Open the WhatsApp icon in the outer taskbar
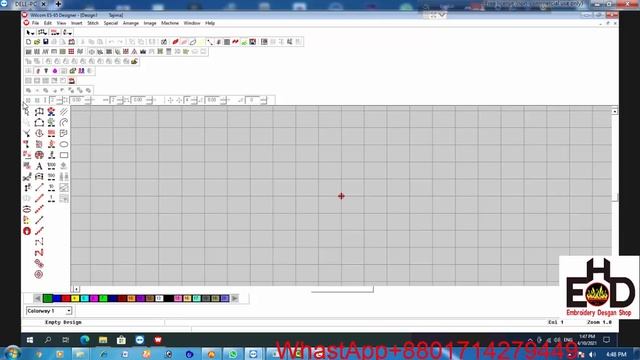Viewport: 640px width, 360px height. point(233,354)
